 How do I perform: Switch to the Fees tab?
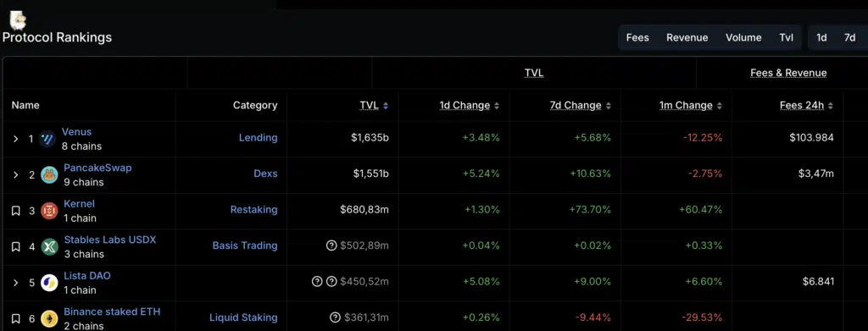(x=637, y=37)
